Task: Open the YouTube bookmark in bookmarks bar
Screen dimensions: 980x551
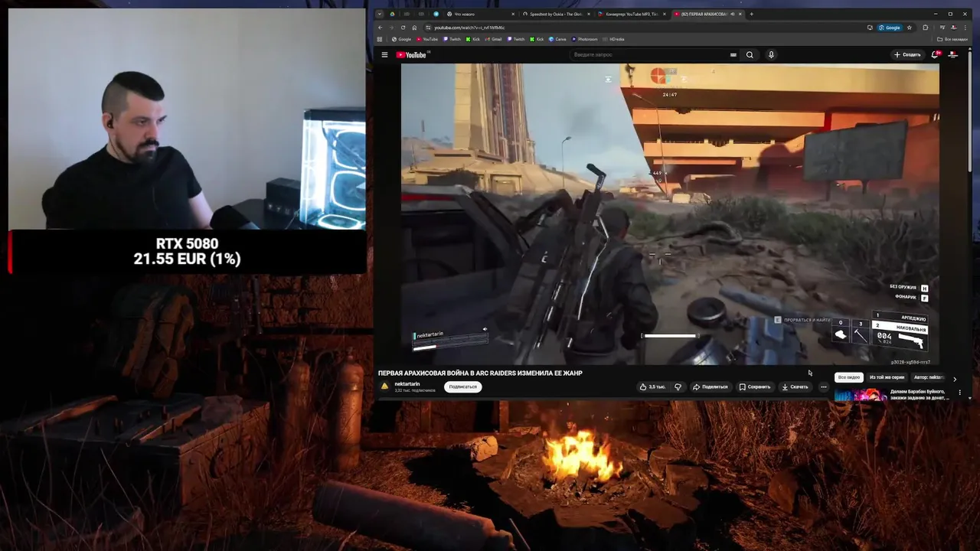Action: 426,39
